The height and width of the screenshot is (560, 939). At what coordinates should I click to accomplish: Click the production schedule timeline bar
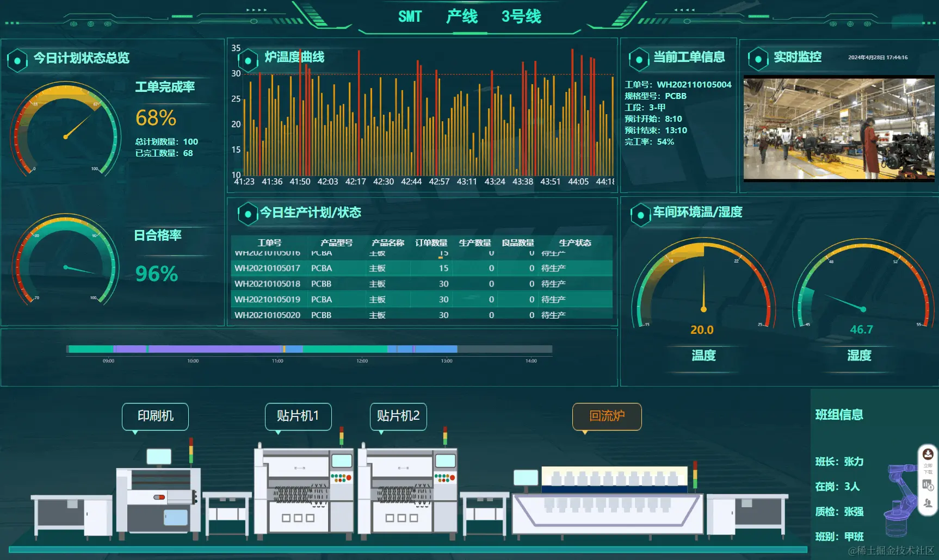tap(309, 349)
